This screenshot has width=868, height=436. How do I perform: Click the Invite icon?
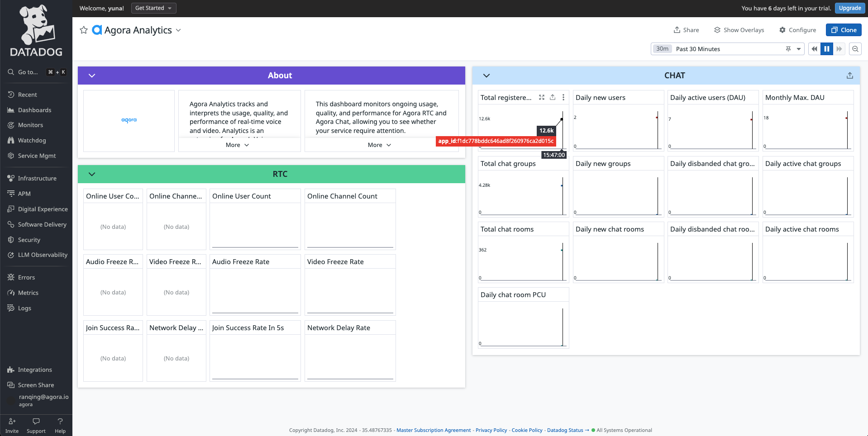pos(12,421)
